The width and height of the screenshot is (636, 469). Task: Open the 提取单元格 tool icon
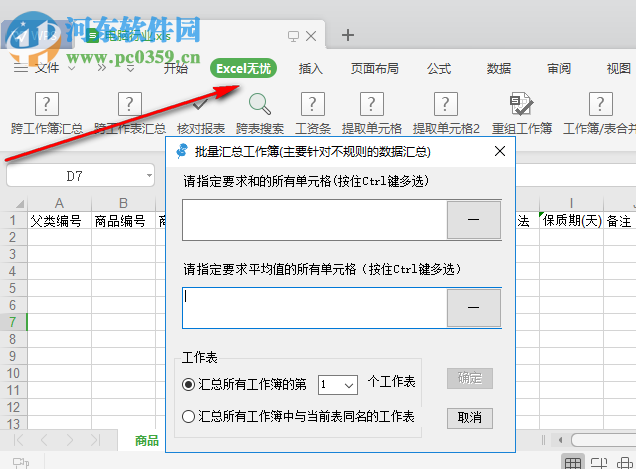pyautogui.click(x=372, y=104)
